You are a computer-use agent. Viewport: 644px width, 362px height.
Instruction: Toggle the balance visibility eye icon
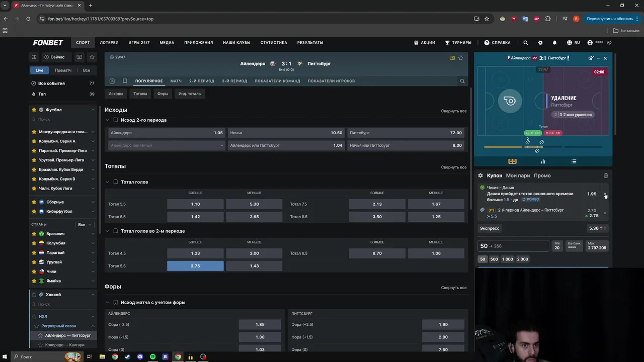tap(609, 43)
